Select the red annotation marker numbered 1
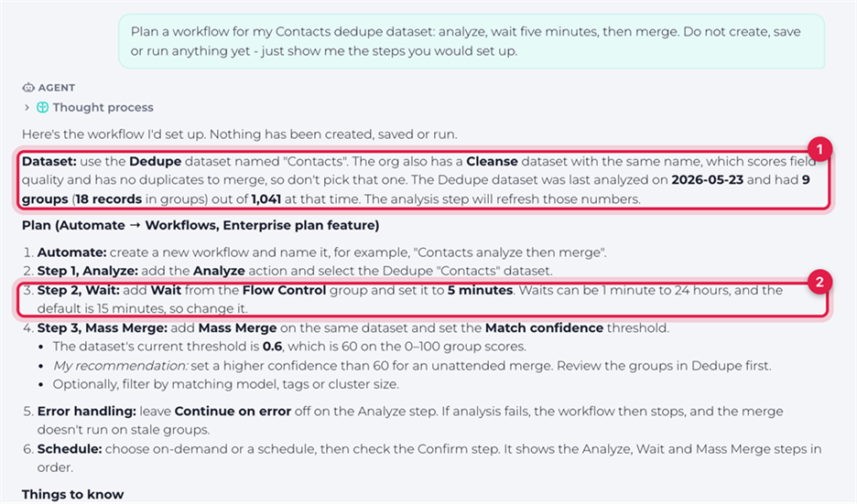Screen dimensions: 857x504 pos(819,149)
